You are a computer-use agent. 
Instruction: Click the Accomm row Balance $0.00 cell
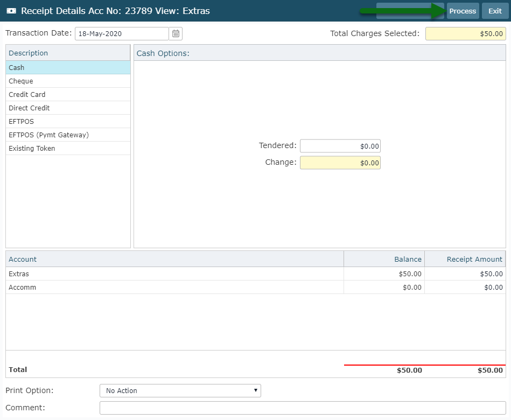(x=384, y=288)
